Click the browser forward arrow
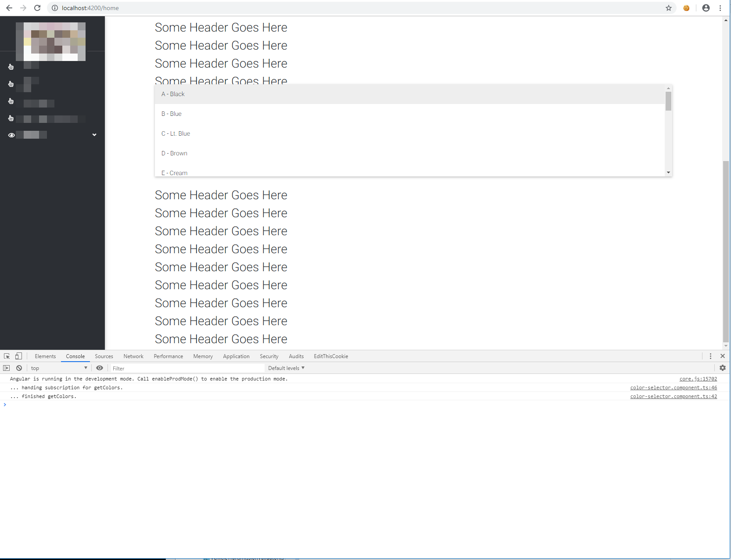Viewport: 731px width, 560px height. (x=23, y=8)
